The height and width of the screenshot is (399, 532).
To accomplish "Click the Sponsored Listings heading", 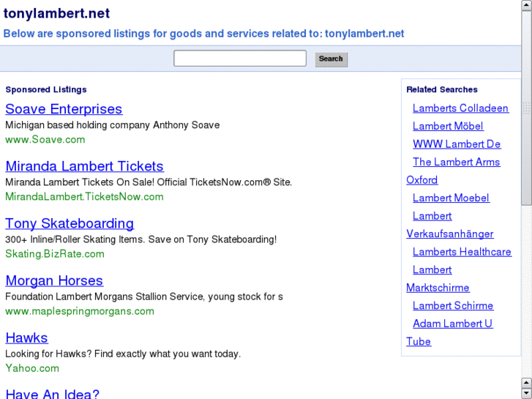I will 46,89.
